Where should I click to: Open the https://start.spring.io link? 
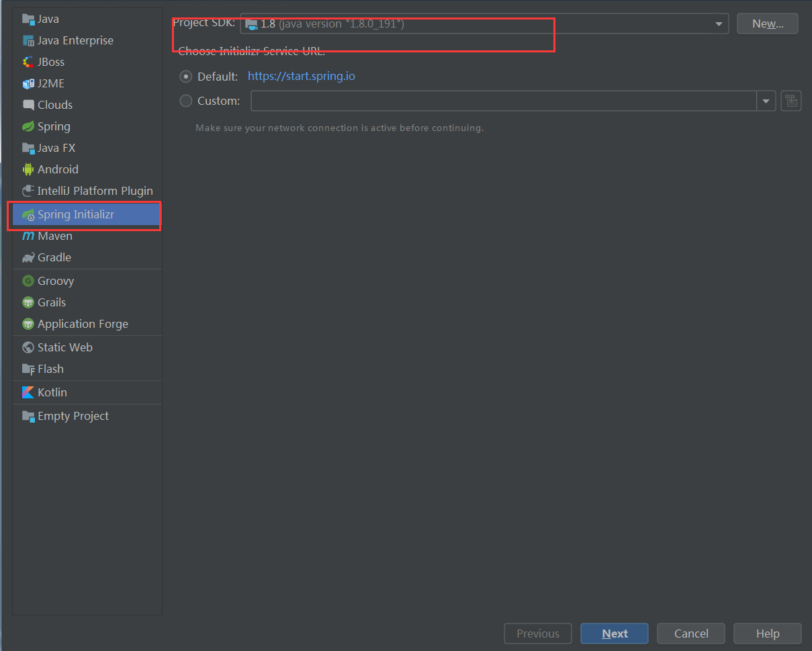pos(302,76)
